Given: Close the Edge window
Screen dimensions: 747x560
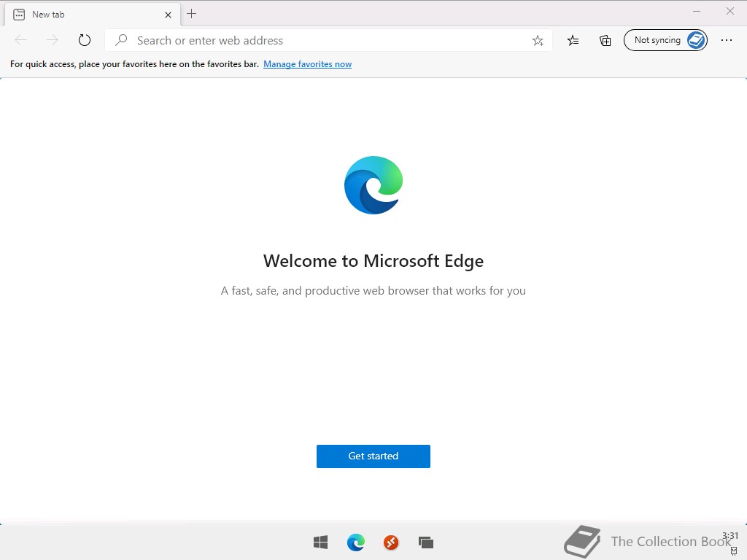Looking at the screenshot, I should [x=729, y=11].
